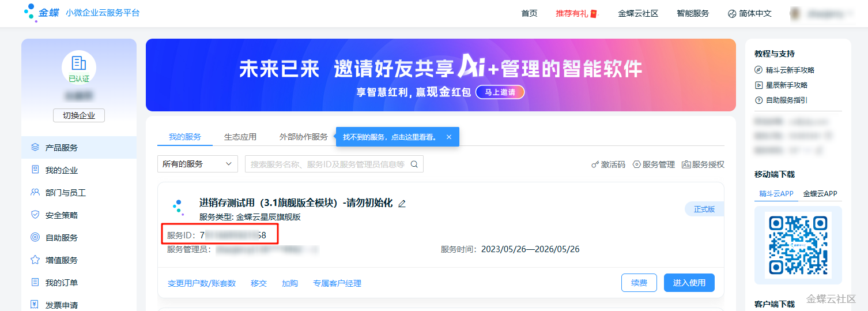Click 变更用户数/账套数 link
Viewport: 868px width, 311px height.
[202, 283]
